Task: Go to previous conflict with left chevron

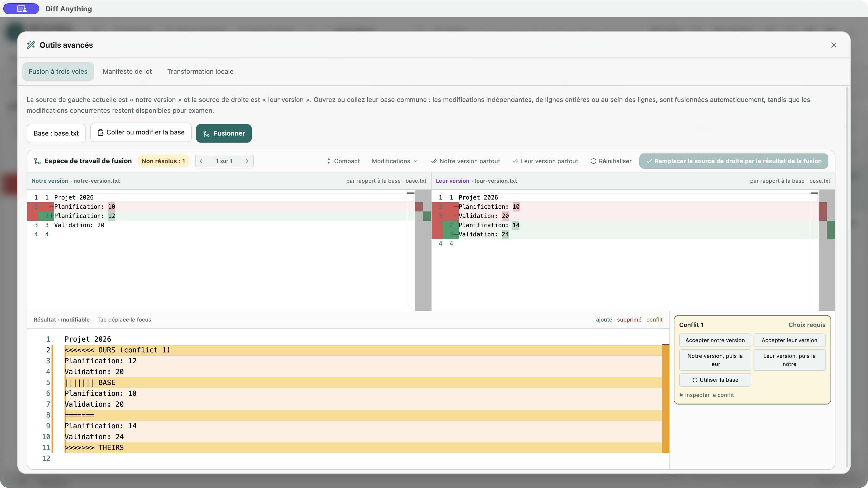Action: 201,161
